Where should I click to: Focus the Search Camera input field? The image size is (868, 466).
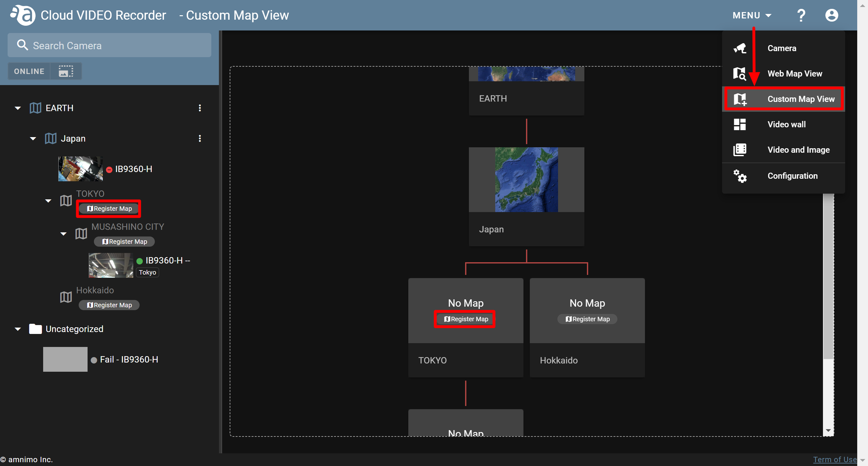tap(109, 45)
